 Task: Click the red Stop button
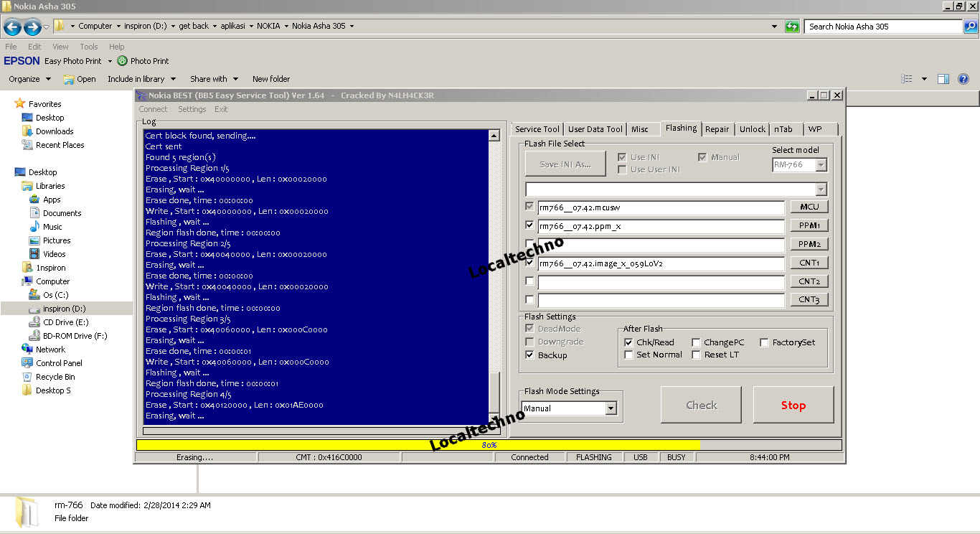point(793,405)
